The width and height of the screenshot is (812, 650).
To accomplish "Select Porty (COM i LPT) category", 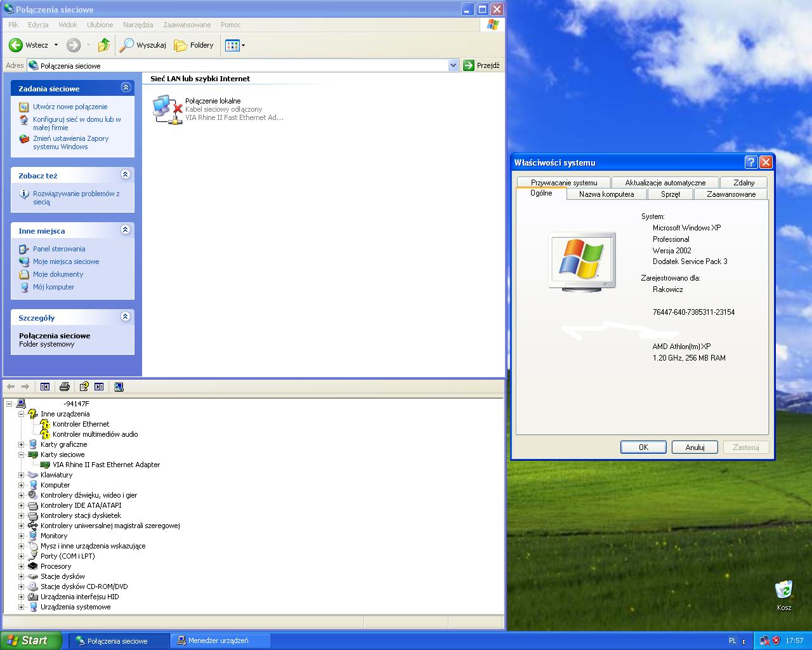I will coord(67,556).
